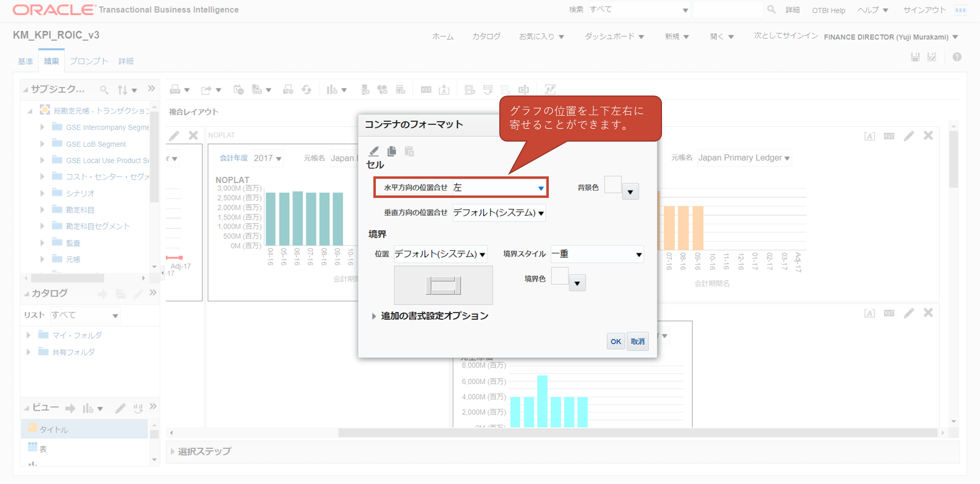
Task: Open horizontal alignment dropdown showing 左
Action: [499, 188]
